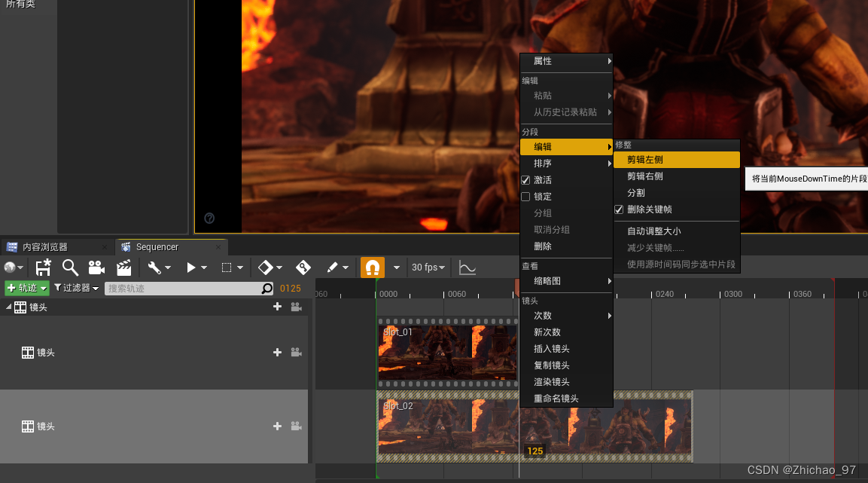Click camera icon on highlighted 镜头 row
Image resolution: width=868 pixels, height=483 pixels.
click(x=296, y=426)
